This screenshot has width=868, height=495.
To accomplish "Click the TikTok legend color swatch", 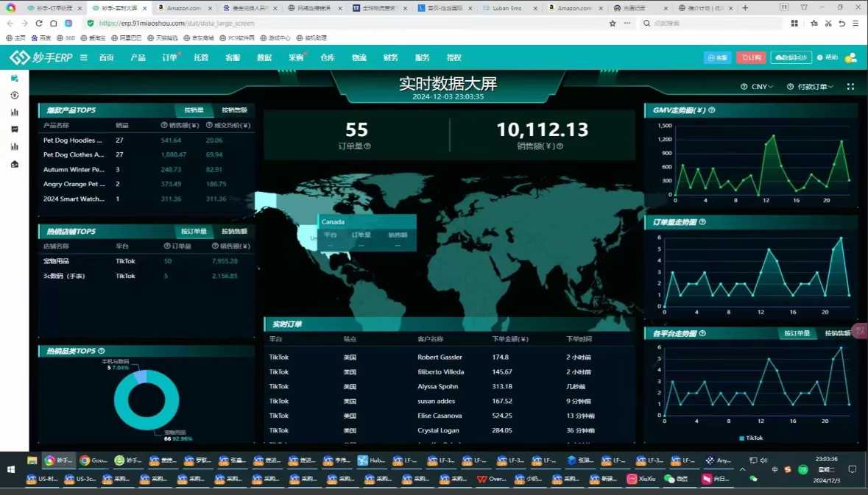I will (742, 438).
